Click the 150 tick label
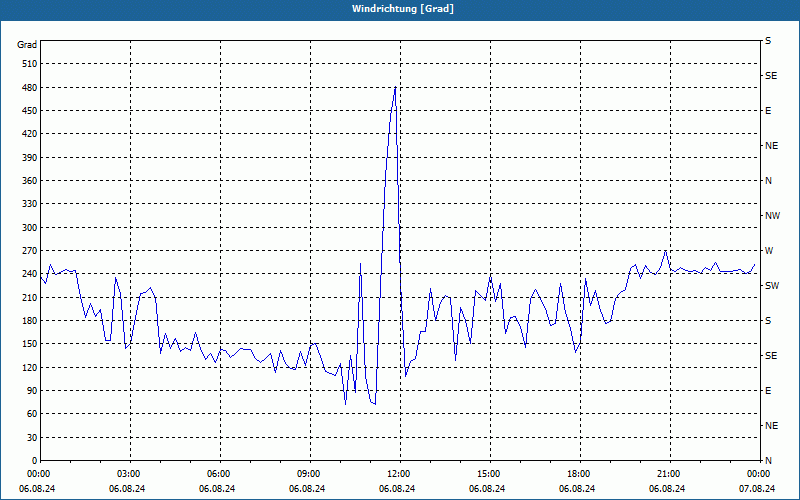The height and width of the screenshot is (500, 800). pyautogui.click(x=30, y=344)
